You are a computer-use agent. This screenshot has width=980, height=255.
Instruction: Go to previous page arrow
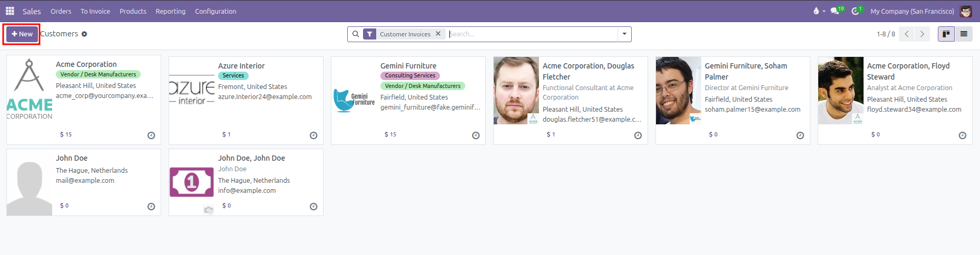coord(907,34)
